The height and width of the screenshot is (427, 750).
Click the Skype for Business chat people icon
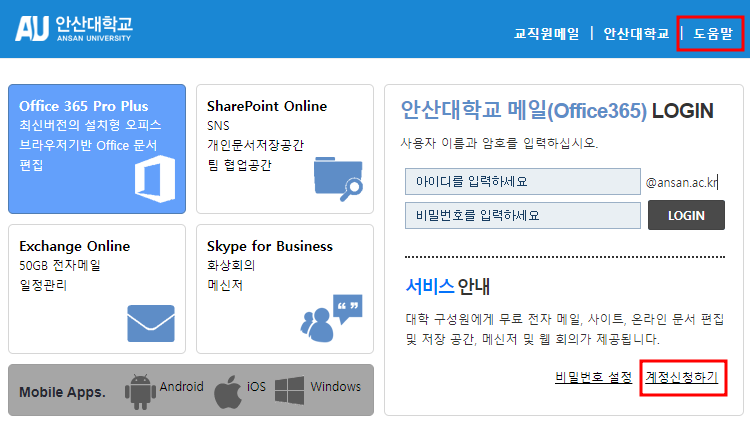[x=331, y=318]
